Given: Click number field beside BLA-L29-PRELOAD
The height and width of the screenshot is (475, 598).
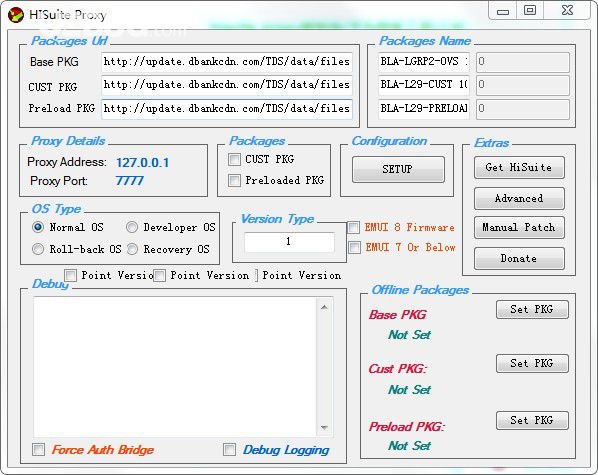Looking at the screenshot, I should coord(523,109).
